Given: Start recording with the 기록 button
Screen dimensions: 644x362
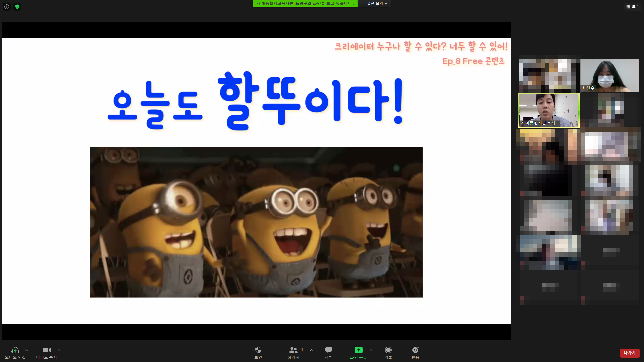Looking at the screenshot, I should point(388,353).
